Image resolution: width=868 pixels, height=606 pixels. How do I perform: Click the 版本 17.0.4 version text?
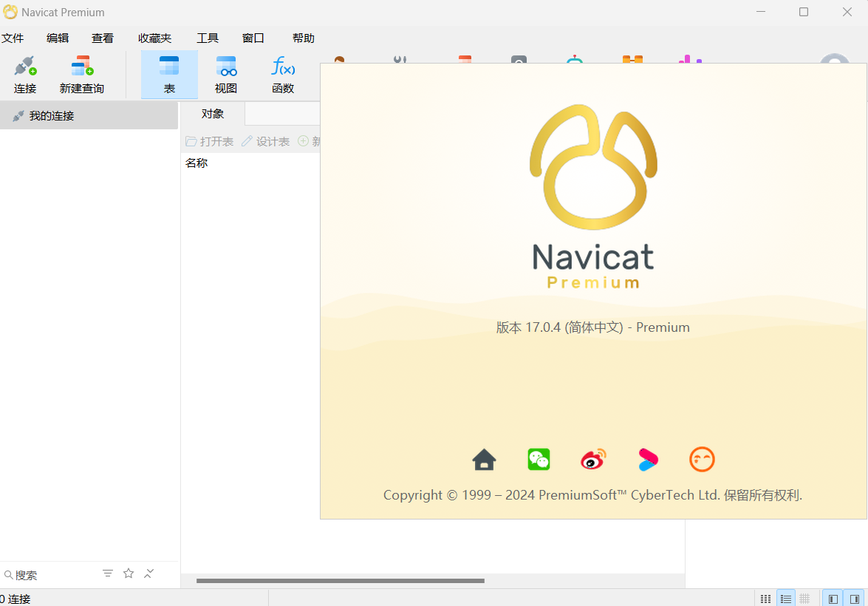[593, 327]
